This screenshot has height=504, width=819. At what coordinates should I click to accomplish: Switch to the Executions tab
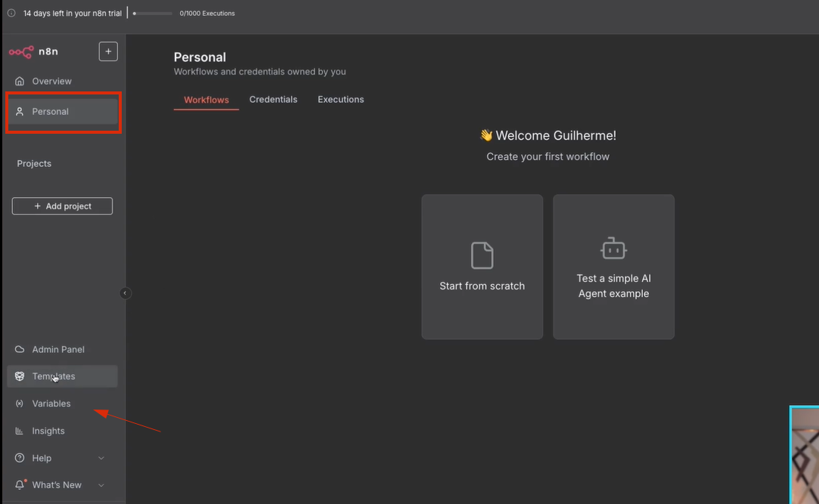click(x=340, y=99)
